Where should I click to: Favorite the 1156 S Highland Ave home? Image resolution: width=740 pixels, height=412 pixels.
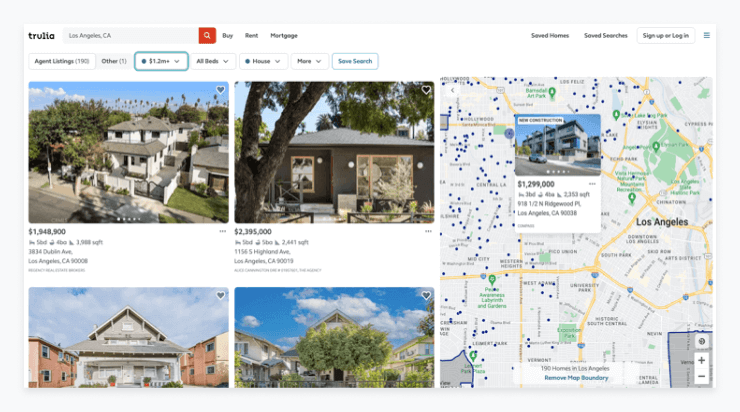(426, 90)
